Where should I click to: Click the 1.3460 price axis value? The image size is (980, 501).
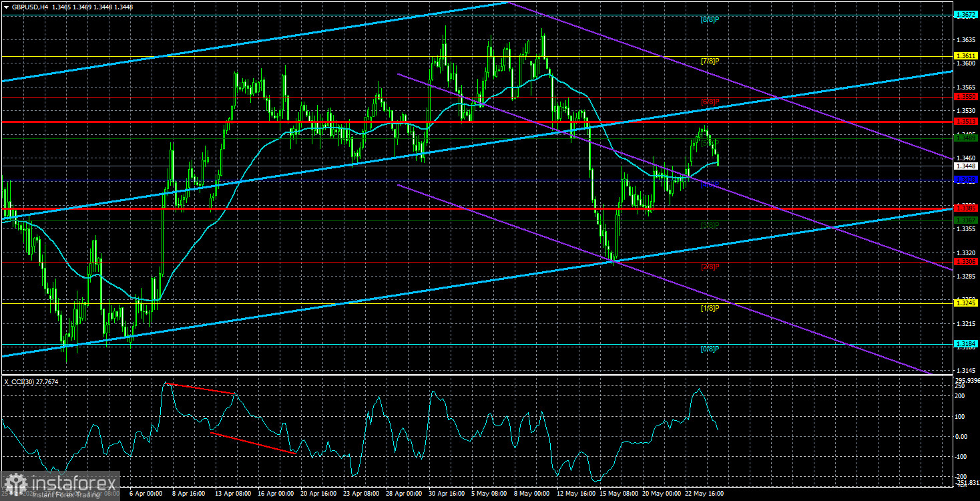(x=966, y=158)
